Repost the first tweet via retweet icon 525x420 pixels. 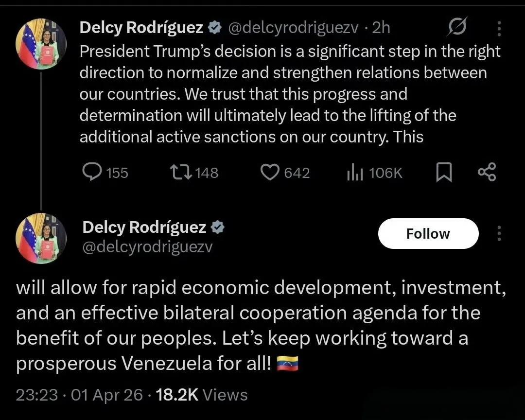tap(181, 173)
